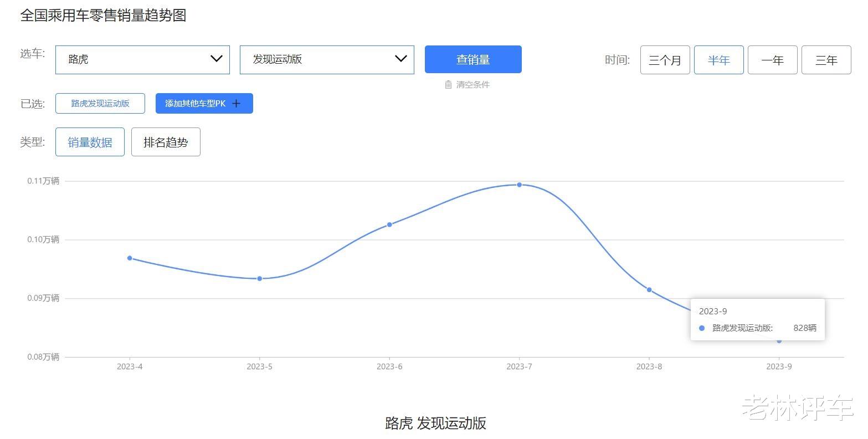Click the plus icon in 添加其他车型PK
This screenshot has width=868, height=439.
tap(237, 104)
